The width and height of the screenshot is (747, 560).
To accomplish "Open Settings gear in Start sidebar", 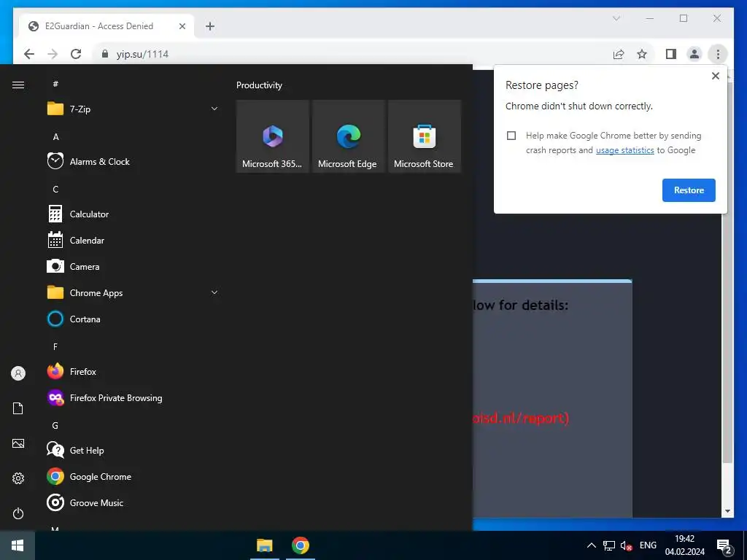I will pyautogui.click(x=18, y=478).
